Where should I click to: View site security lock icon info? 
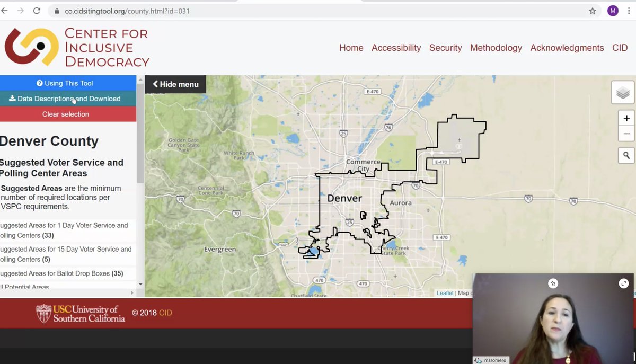click(x=57, y=11)
